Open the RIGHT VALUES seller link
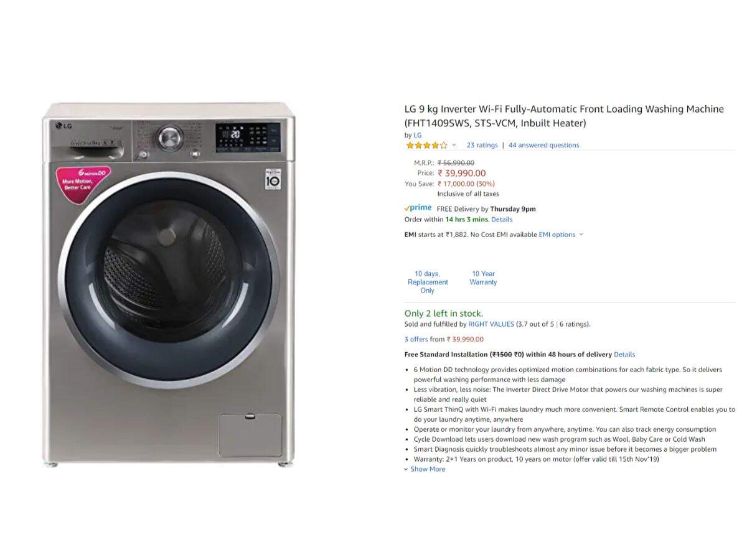 point(491,324)
